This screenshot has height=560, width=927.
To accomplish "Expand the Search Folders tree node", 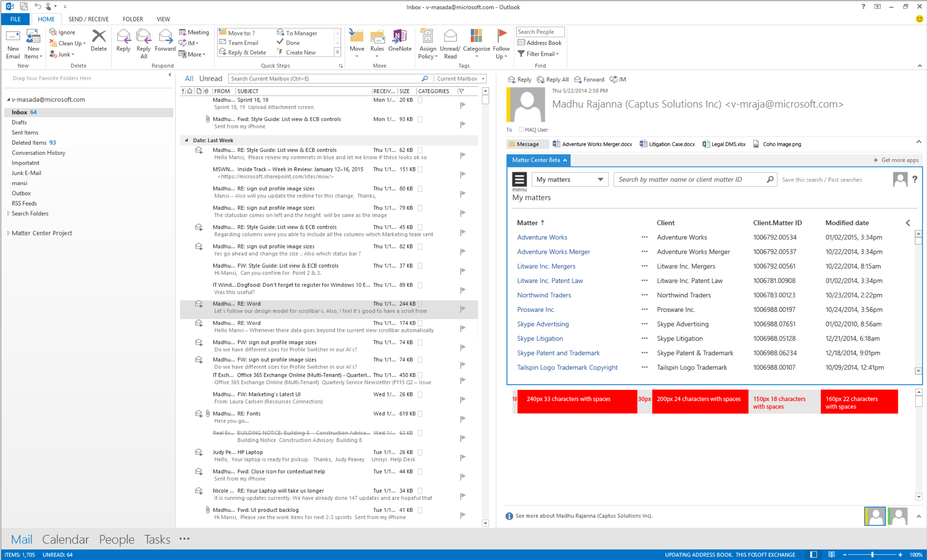I will pyautogui.click(x=8, y=213).
